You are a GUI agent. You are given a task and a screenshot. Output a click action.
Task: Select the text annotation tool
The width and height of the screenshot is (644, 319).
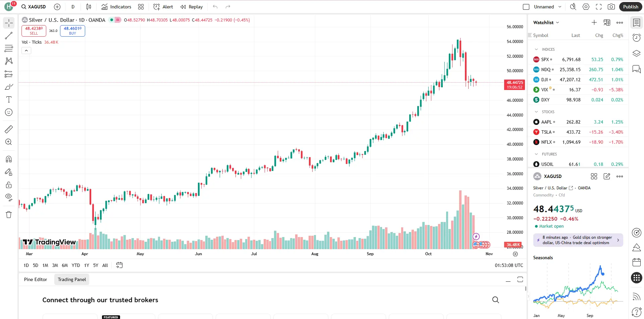pos(9,99)
